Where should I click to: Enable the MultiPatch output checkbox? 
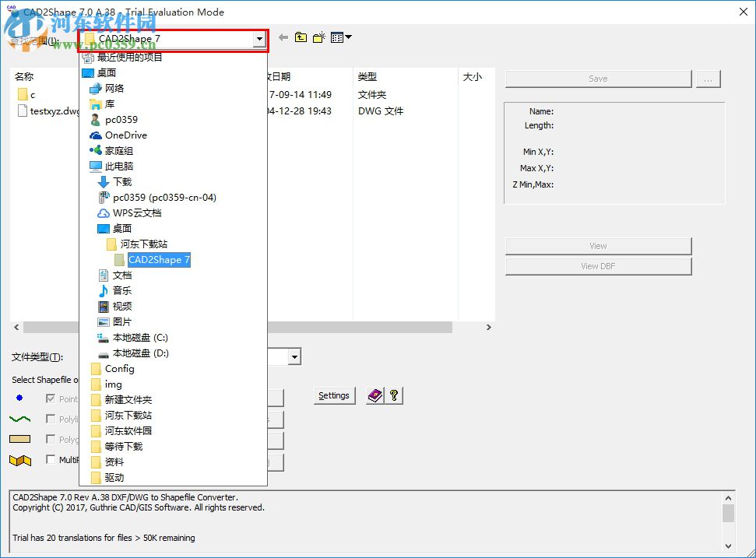pos(51,460)
